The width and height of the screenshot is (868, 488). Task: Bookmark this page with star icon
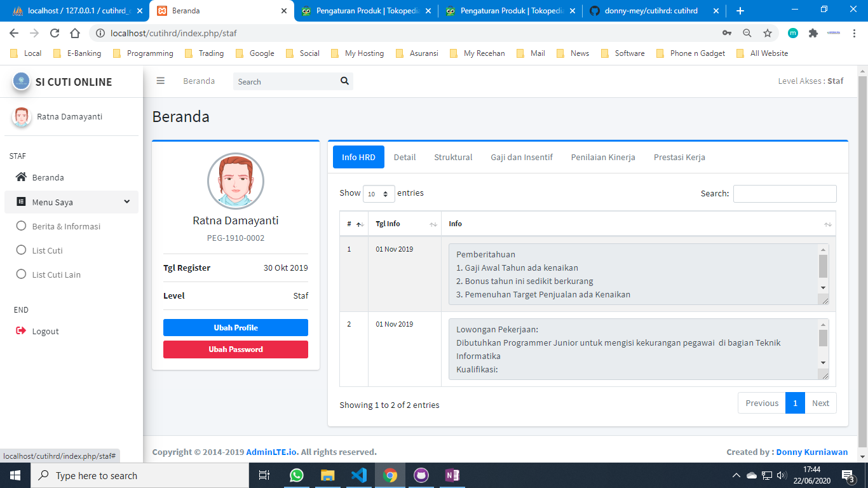click(767, 33)
